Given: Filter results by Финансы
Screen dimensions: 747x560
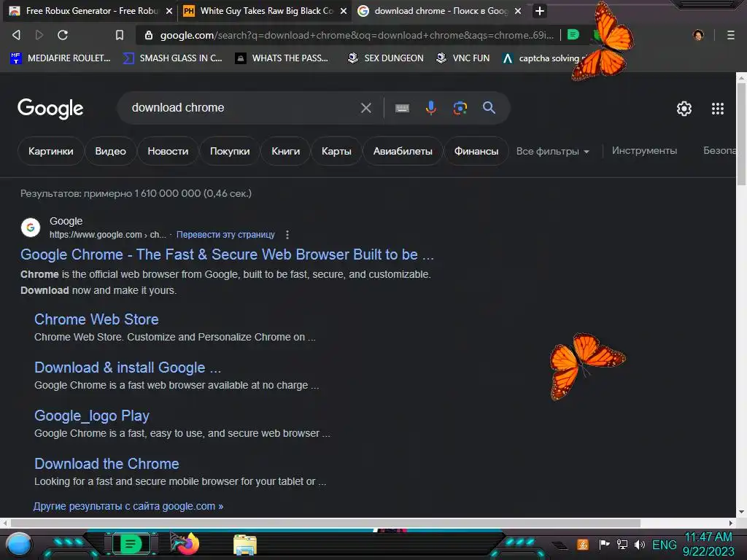Looking at the screenshot, I should pos(476,151).
